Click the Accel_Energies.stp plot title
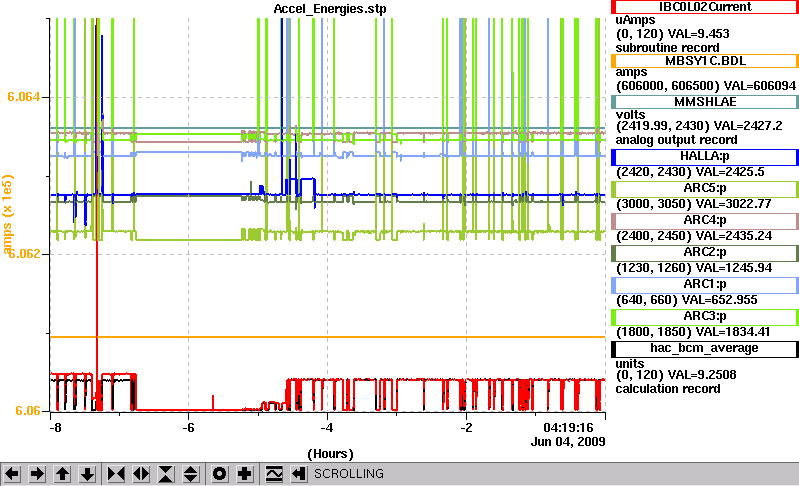 coord(330,9)
